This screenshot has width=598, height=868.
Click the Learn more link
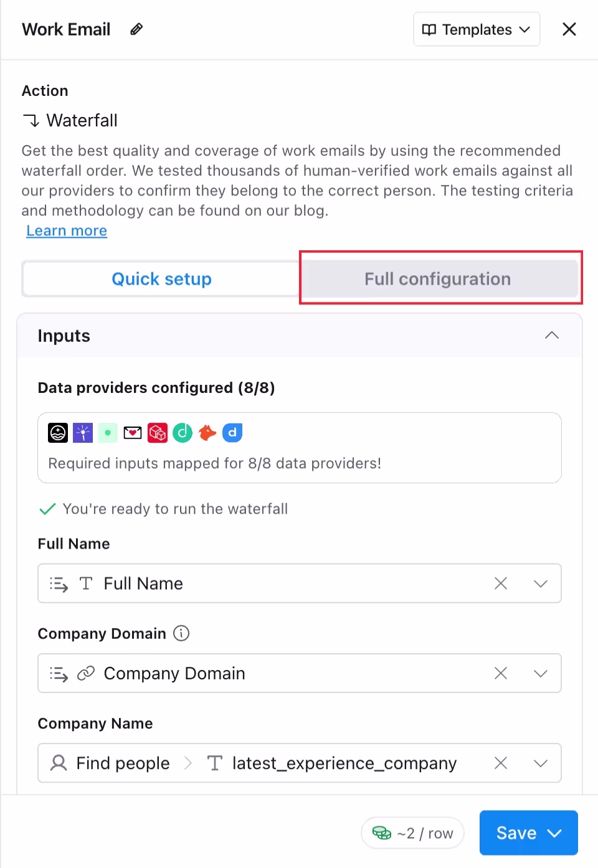[x=67, y=230]
